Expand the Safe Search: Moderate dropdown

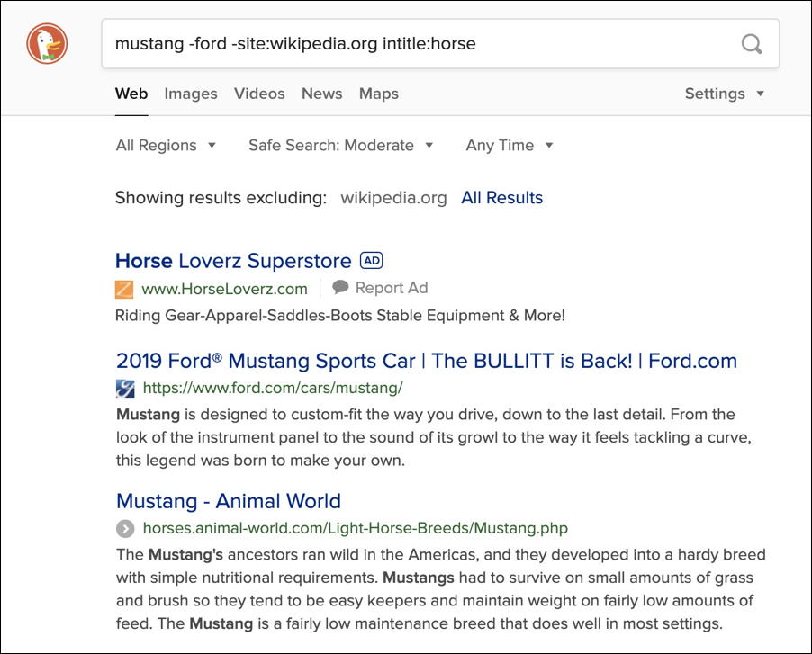341,146
